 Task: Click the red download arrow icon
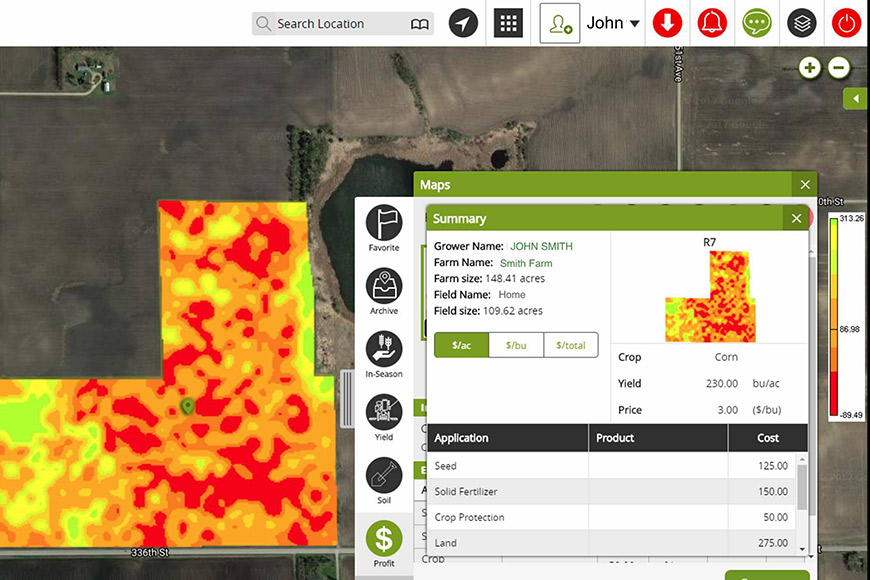point(667,23)
